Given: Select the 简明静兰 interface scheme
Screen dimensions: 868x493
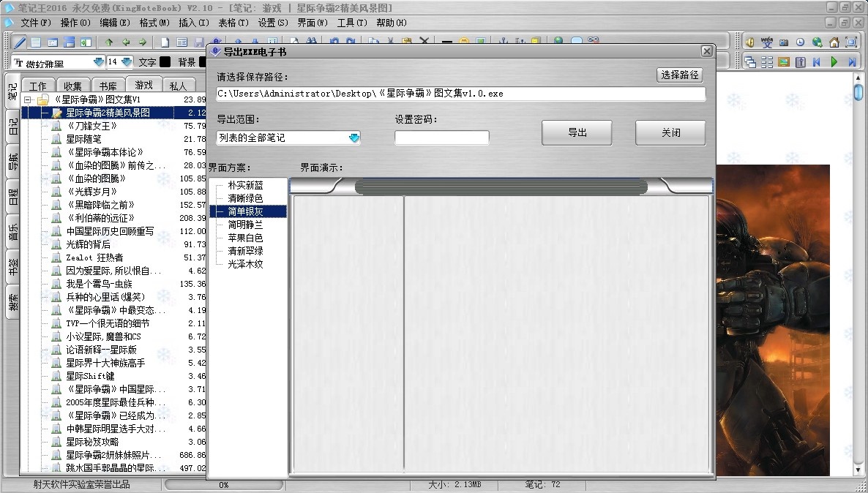Looking at the screenshot, I should [245, 225].
